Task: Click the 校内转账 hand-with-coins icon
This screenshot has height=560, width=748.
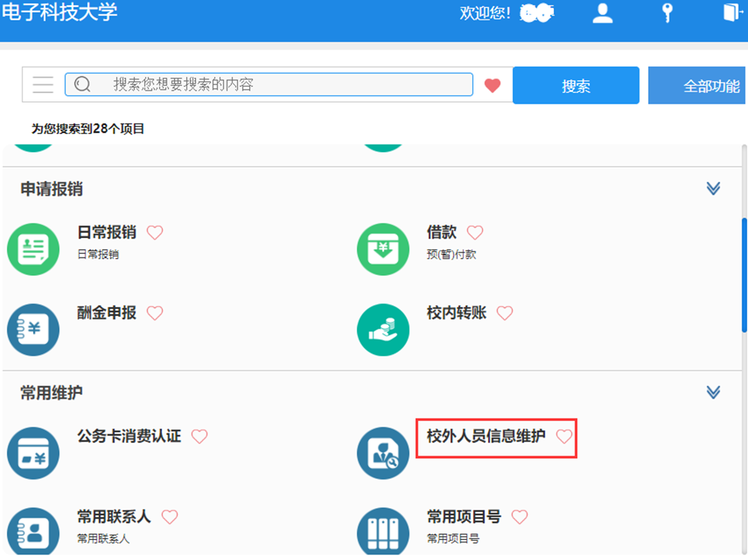Action: (383, 330)
